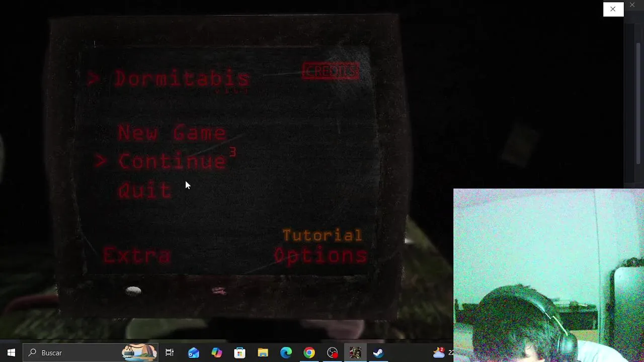Screen dimensions: 644x362
Task: Open Google Chrome from the taskbar
Action: coord(309,353)
